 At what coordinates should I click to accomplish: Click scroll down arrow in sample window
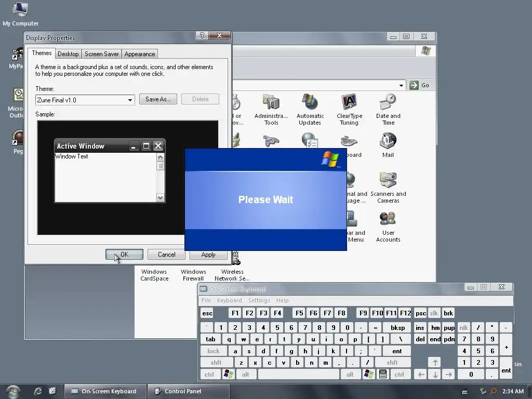161,198
